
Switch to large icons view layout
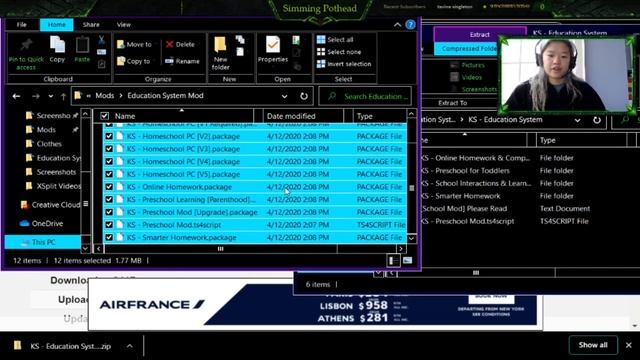(x=407, y=260)
